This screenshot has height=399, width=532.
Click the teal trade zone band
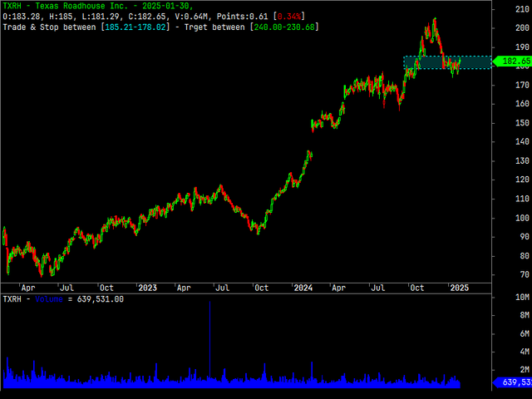pos(447,62)
